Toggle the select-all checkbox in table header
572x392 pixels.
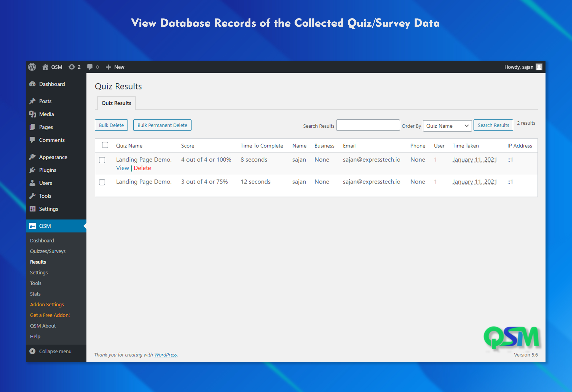click(x=105, y=145)
